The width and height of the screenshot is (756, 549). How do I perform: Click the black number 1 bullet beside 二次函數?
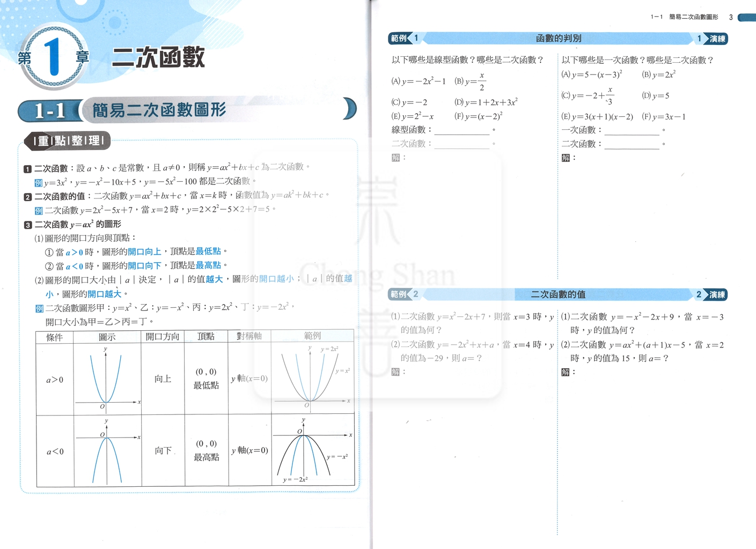[x=27, y=169]
